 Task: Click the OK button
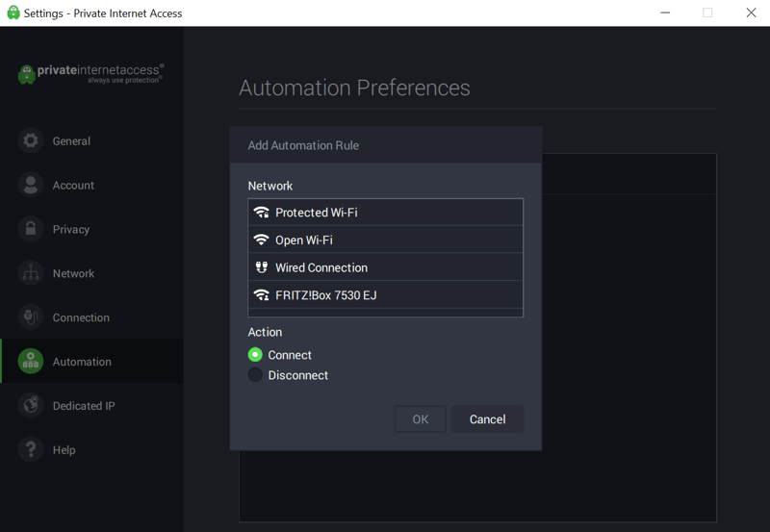(421, 419)
